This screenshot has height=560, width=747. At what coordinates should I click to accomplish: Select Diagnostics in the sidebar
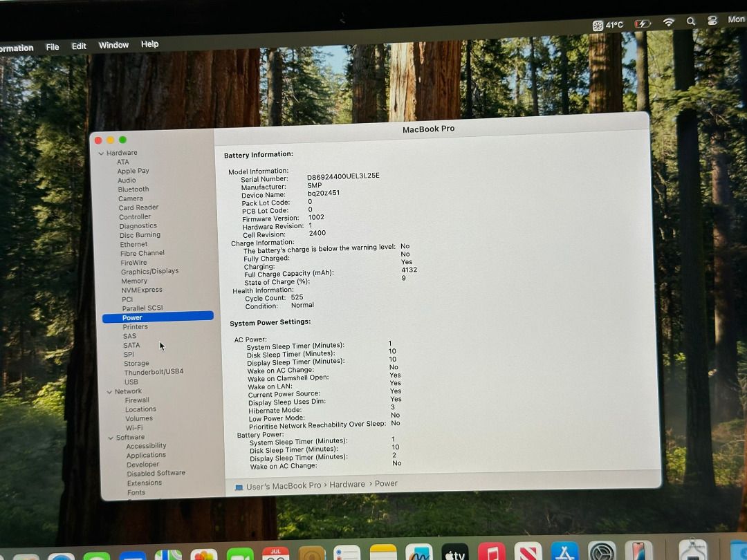138,225
